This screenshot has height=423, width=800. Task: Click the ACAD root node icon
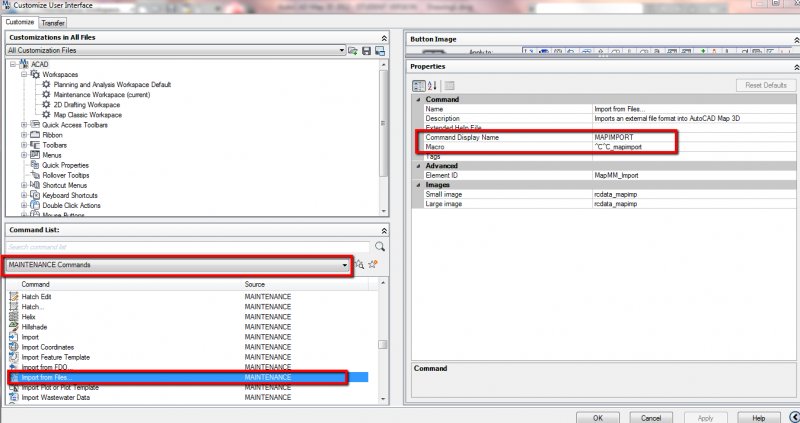point(23,64)
